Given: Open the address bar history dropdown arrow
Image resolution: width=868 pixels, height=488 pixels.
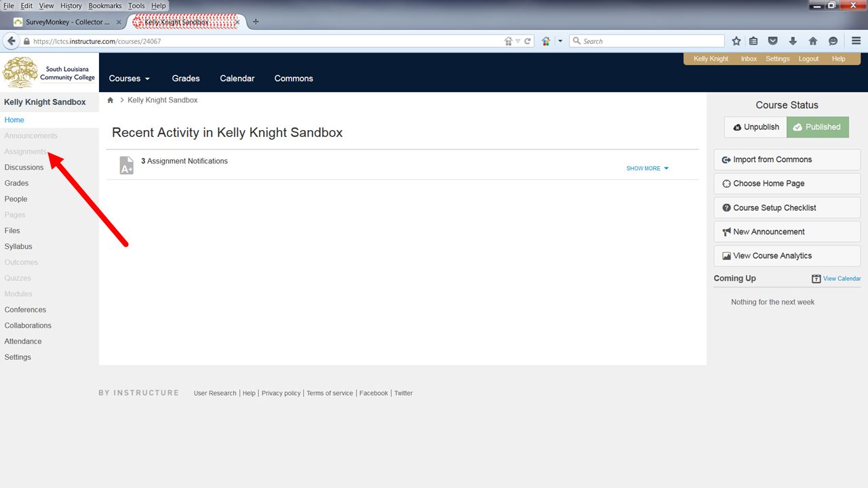Looking at the screenshot, I should pos(518,41).
